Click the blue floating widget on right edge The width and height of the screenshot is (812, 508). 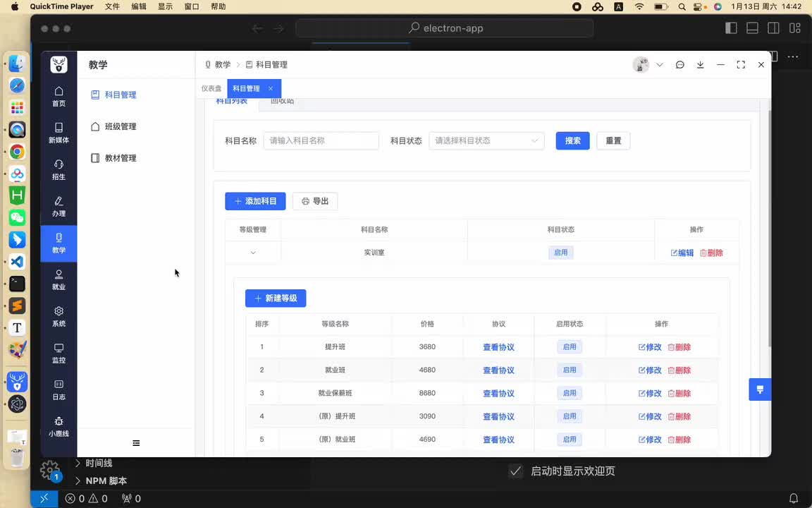point(760,389)
